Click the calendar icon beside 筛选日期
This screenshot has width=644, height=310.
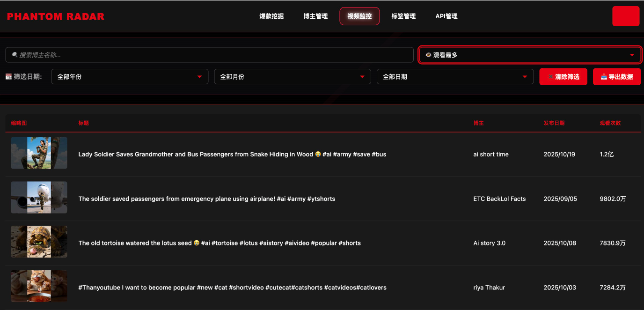click(9, 76)
